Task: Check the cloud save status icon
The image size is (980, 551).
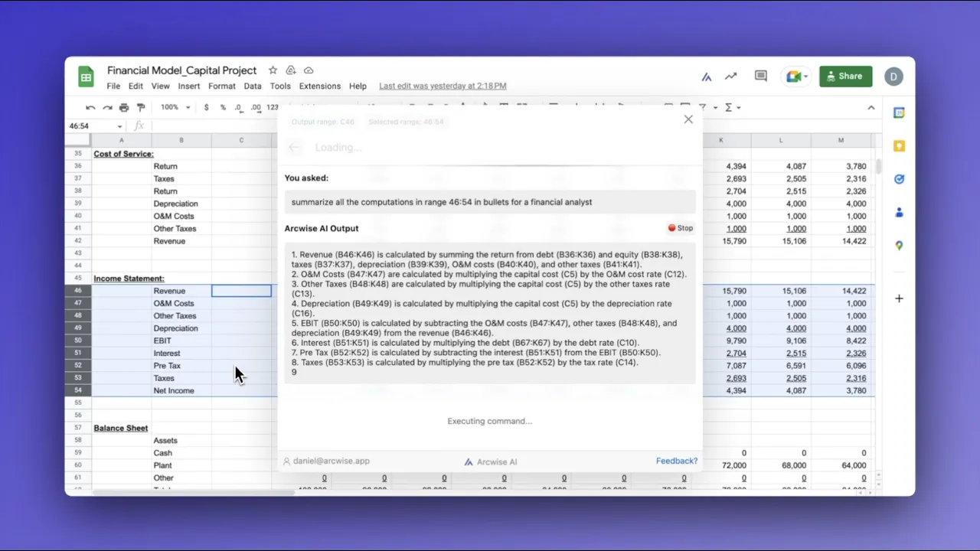Action: coord(309,70)
